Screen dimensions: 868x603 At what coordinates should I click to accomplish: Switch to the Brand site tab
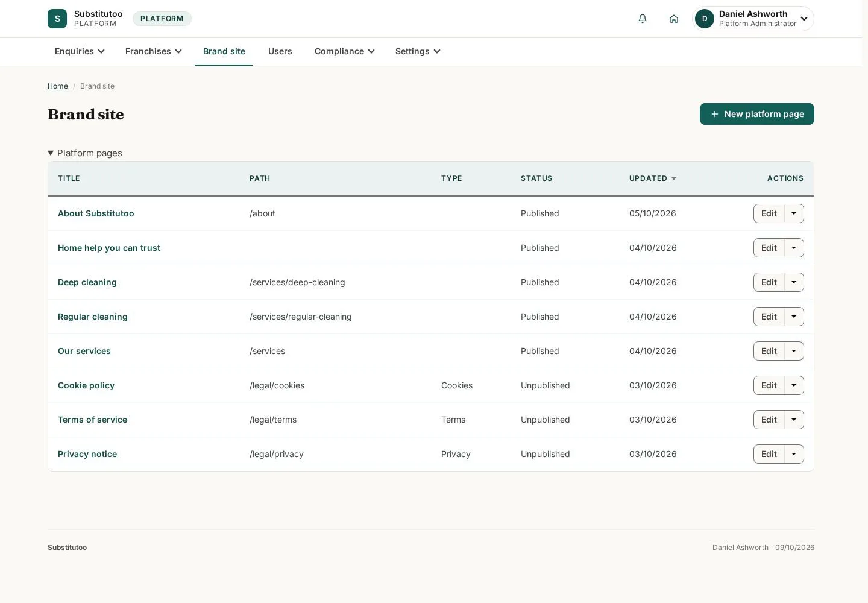(224, 51)
